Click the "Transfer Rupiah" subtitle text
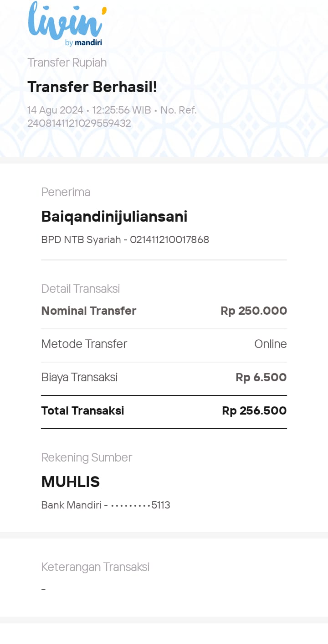The width and height of the screenshot is (328, 644). coord(67,62)
